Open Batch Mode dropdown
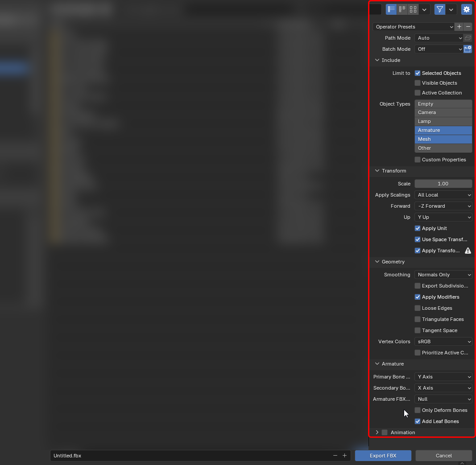The width and height of the screenshot is (476, 465). (439, 49)
